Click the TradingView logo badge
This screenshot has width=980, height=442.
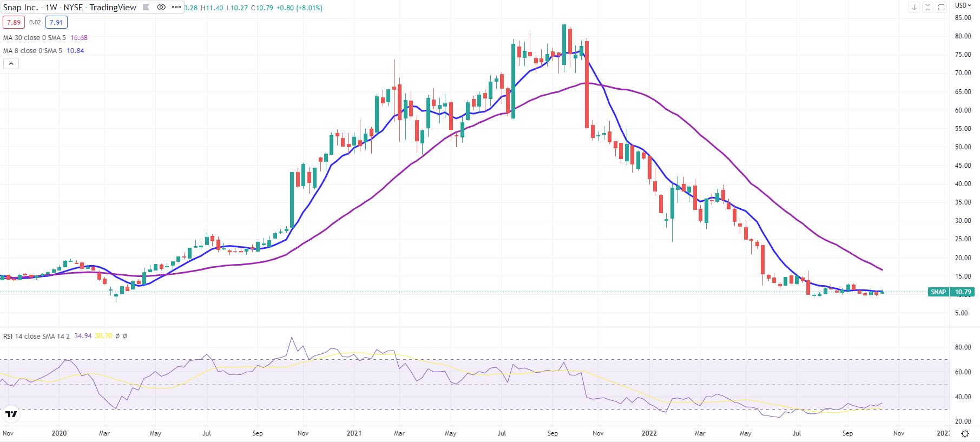pos(11,414)
